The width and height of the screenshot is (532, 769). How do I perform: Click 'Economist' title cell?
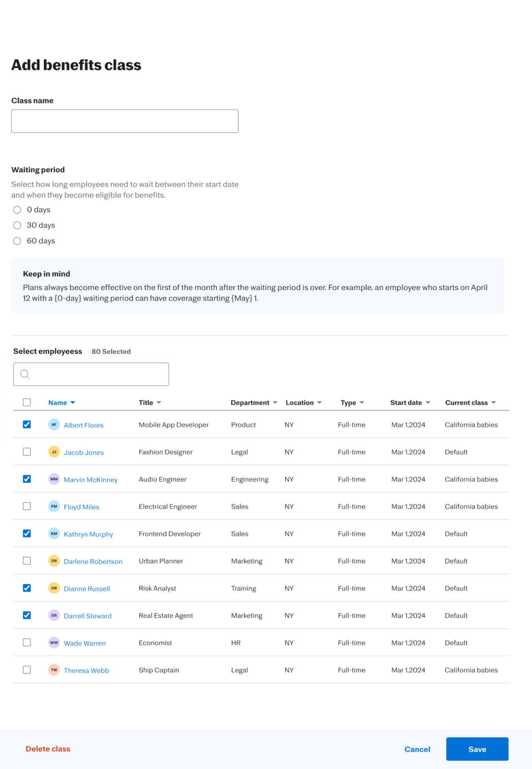(x=155, y=642)
